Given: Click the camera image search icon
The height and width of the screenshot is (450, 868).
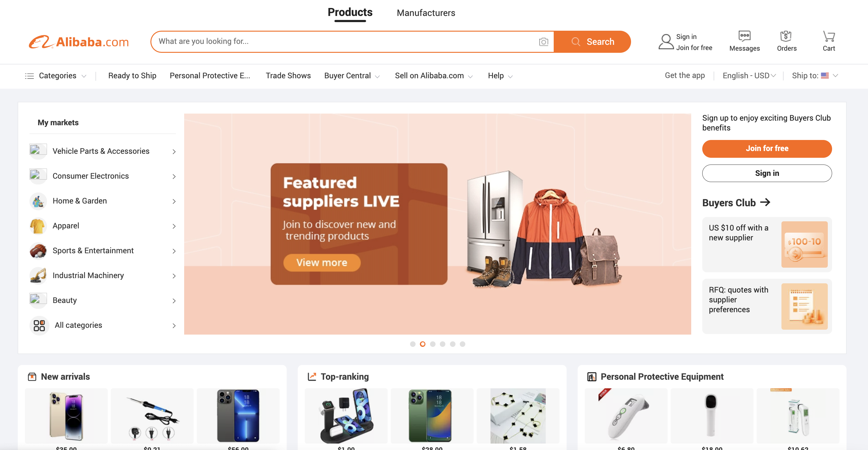Looking at the screenshot, I should tap(543, 42).
